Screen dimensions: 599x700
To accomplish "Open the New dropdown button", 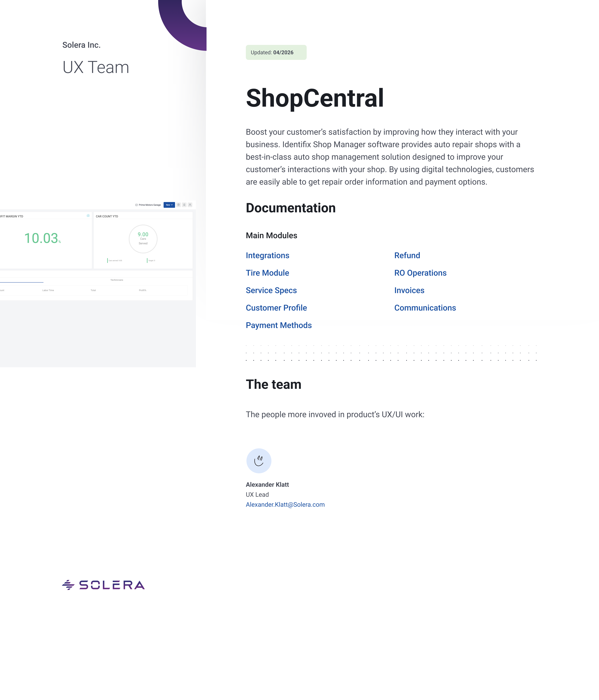I will pyautogui.click(x=169, y=205).
